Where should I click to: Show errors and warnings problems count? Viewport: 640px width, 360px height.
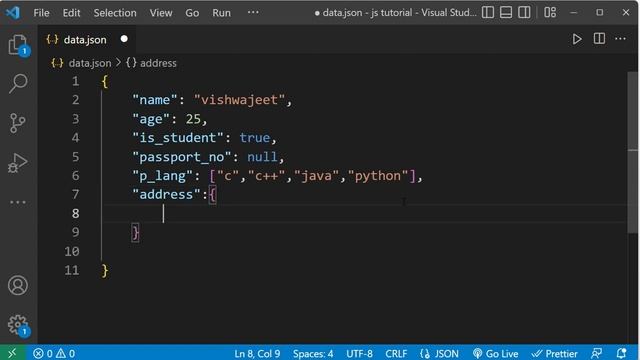pos(54,353)
